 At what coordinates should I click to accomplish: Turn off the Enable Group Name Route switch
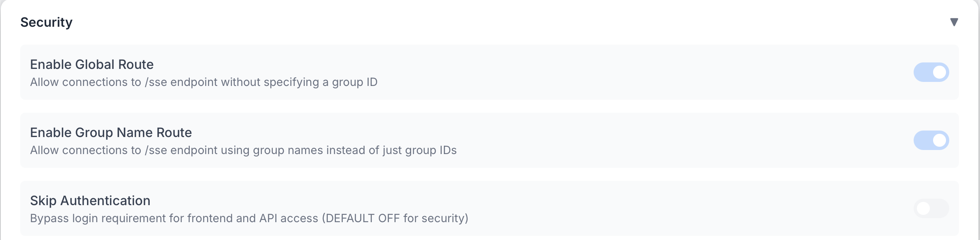[x=931, y=140]
